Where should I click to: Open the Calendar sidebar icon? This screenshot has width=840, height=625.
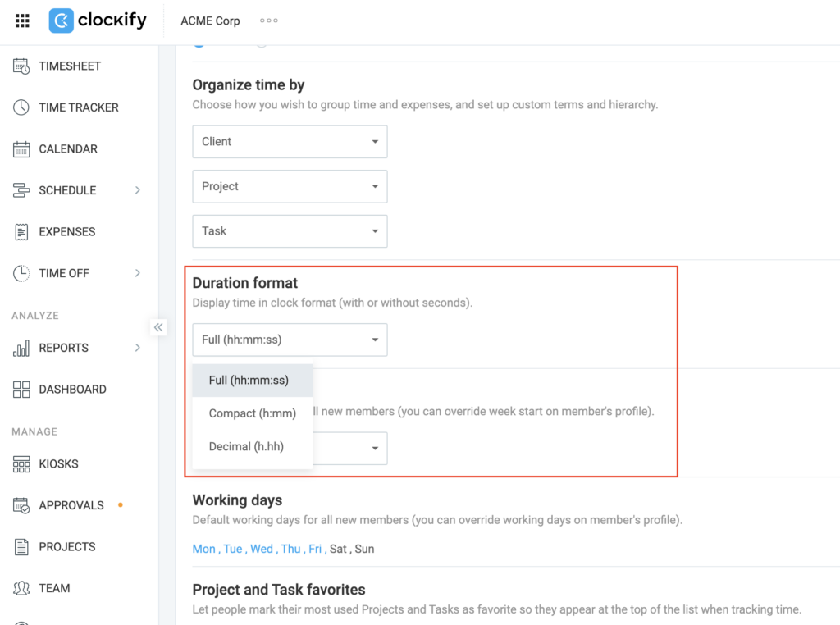21,149
